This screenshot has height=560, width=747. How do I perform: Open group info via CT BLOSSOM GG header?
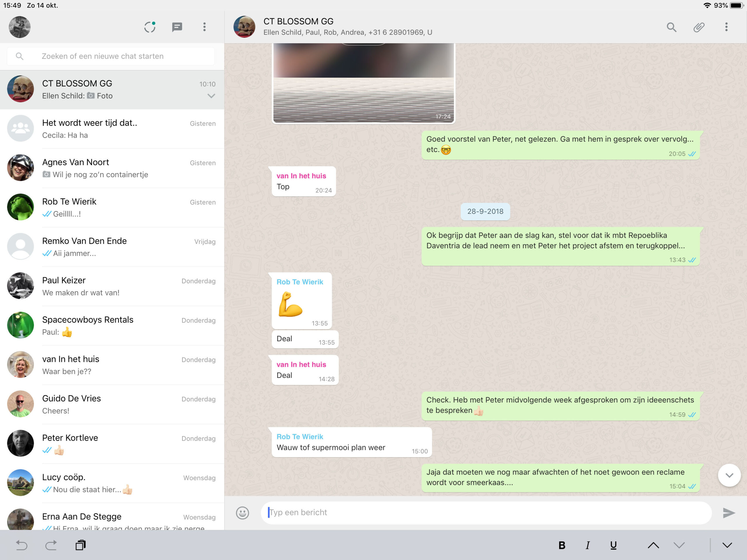(347, 27)
